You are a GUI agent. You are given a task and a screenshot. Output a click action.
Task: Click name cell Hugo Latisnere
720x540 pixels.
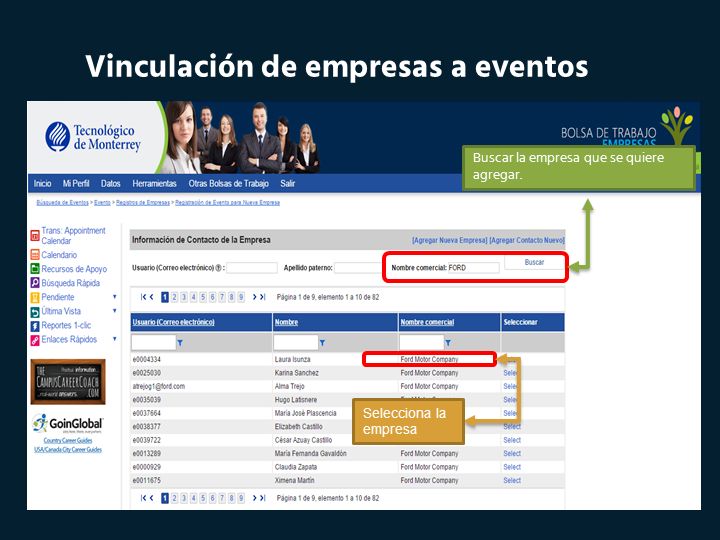[x=296, y=400]
